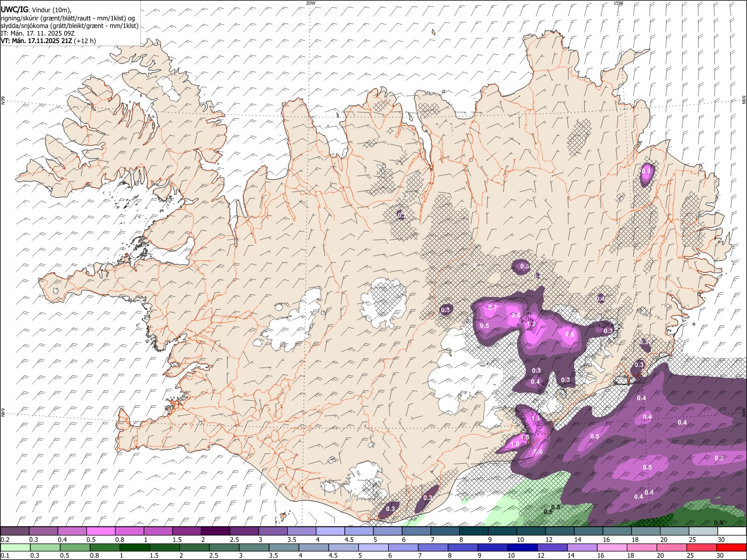Viewport: 747px width, 560px height.
Task: Click the '1.2' snowfall value label on the map
Action: pyautogui.click(x=531, y=323)
